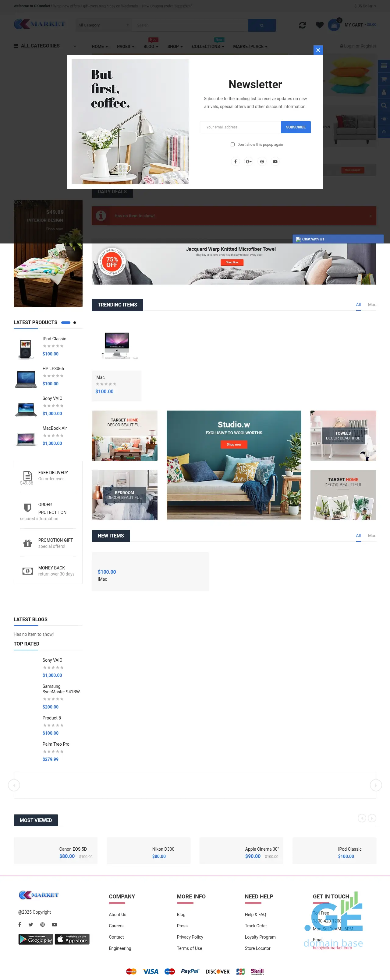Click the Google Plus icon in popup

[x=249, y=162]
